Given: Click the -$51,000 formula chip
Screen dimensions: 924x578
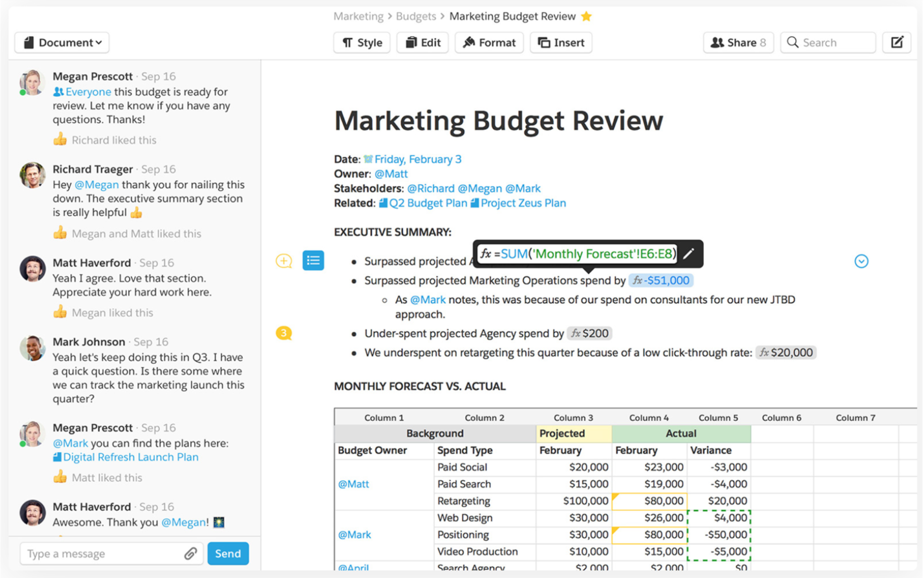Looking at the screenshot, I should (x=661, y=280).
